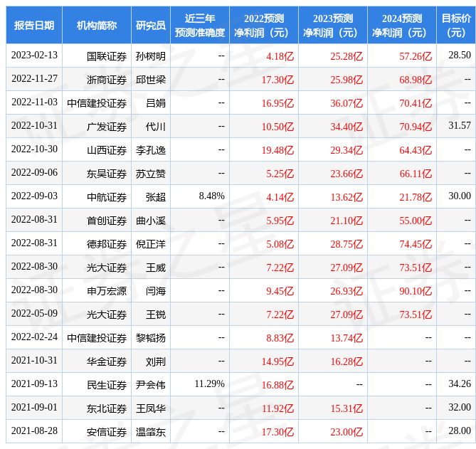The image size is (476, 449).
Task: Click the 57.26亿 profit value
Action: tap(416, 56)
